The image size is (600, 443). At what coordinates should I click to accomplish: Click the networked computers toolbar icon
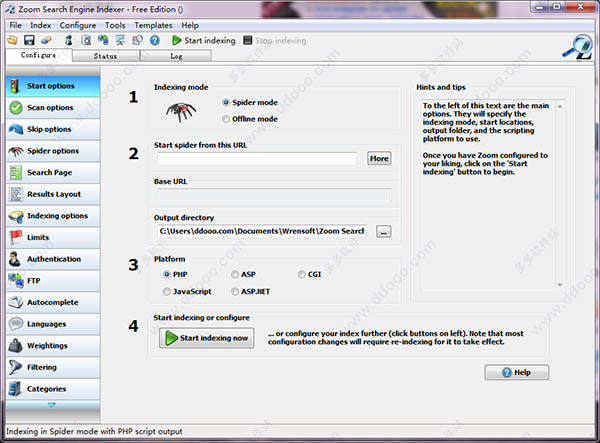103,40
